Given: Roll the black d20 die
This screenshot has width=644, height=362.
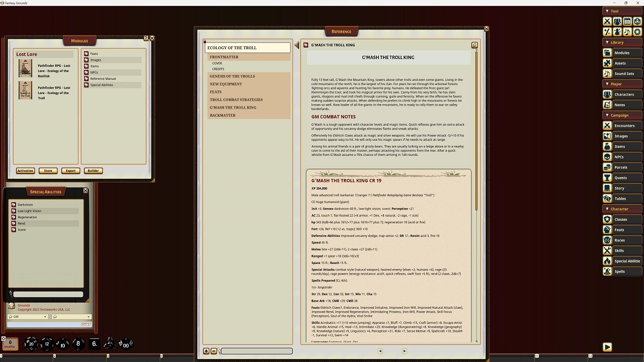Looking at the screenshot, I should 31,344.
